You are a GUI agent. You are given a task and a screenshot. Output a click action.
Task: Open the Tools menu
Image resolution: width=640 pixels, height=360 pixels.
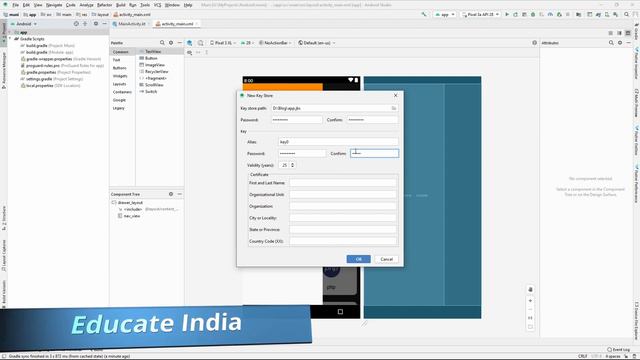pos(145,5)
